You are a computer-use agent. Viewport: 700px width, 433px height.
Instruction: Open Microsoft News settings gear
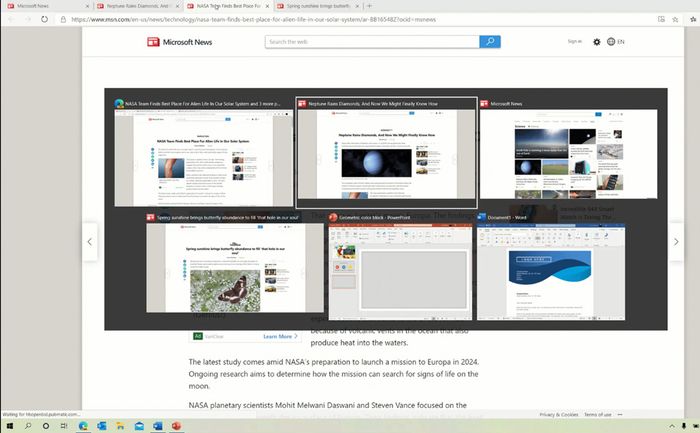(x=596, y=42)
